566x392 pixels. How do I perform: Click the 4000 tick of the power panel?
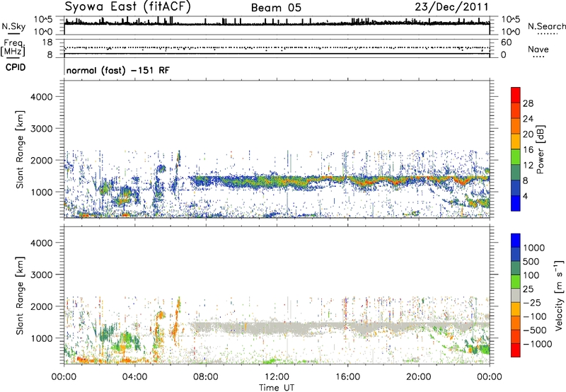pyautogui.click(x=41, y=97)
